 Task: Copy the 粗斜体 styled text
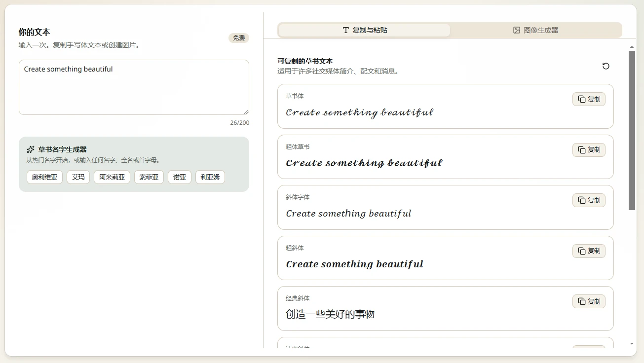(x=589, y=251)
